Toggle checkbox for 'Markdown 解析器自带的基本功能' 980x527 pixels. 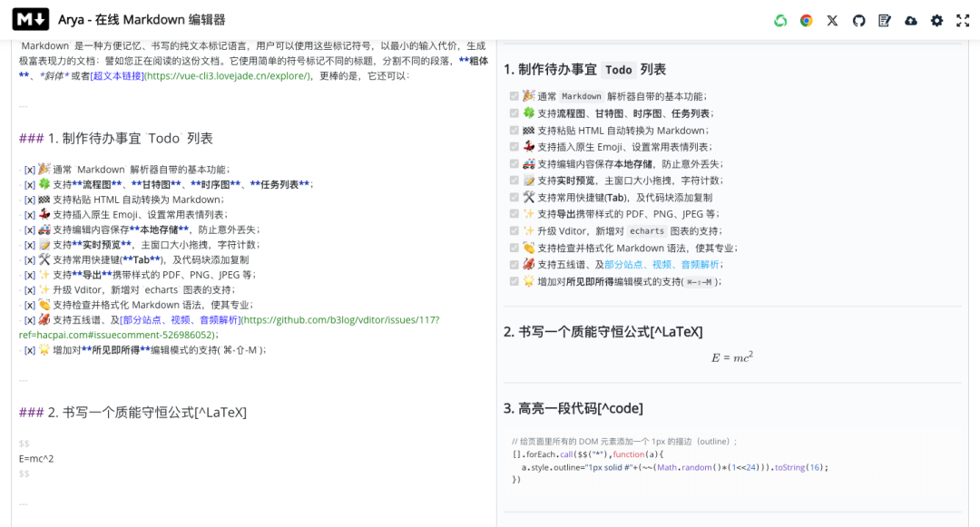[514, 96]
